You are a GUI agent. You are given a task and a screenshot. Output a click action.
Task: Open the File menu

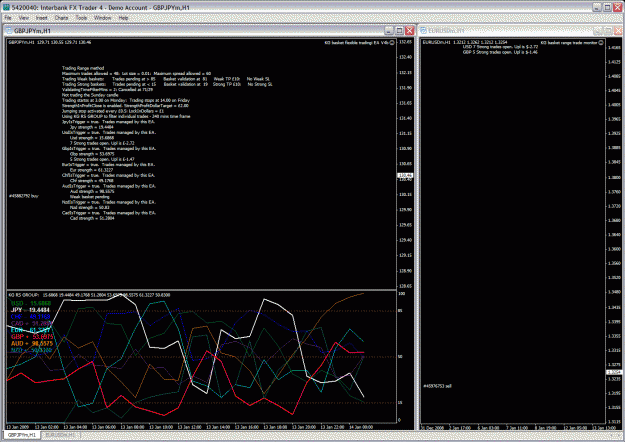coord(8,18)
